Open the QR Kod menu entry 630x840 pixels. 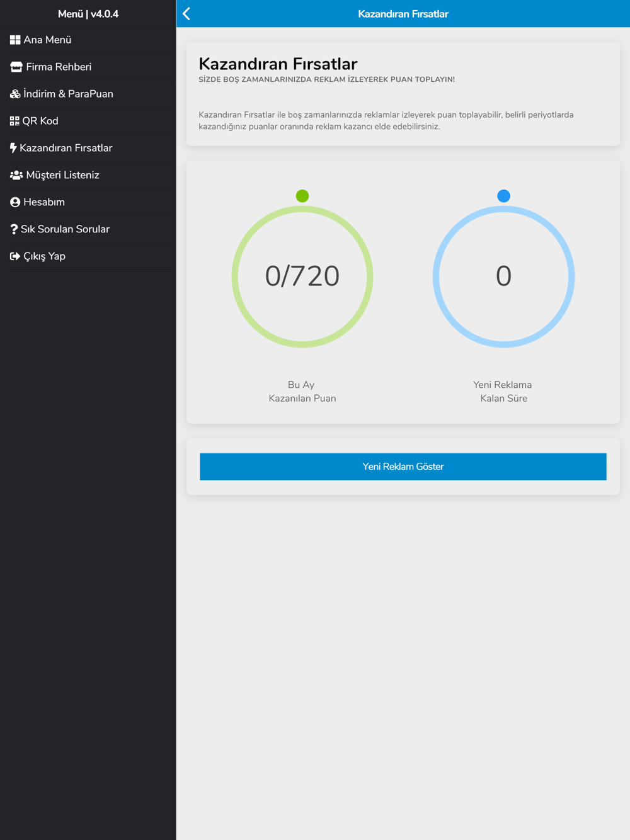click(x=88, y=121)
